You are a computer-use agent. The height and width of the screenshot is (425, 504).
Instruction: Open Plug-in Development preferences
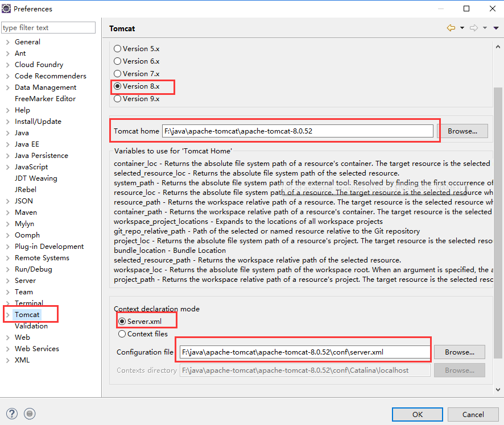click(49, 247)
